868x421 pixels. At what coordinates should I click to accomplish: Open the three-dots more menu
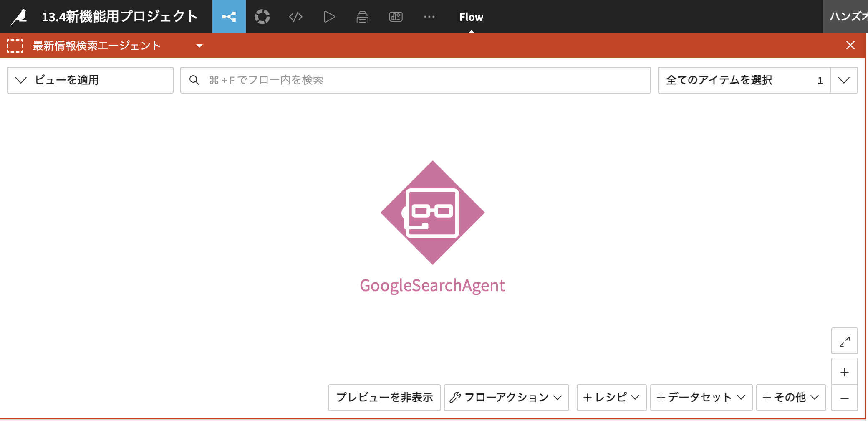point(429,17)
